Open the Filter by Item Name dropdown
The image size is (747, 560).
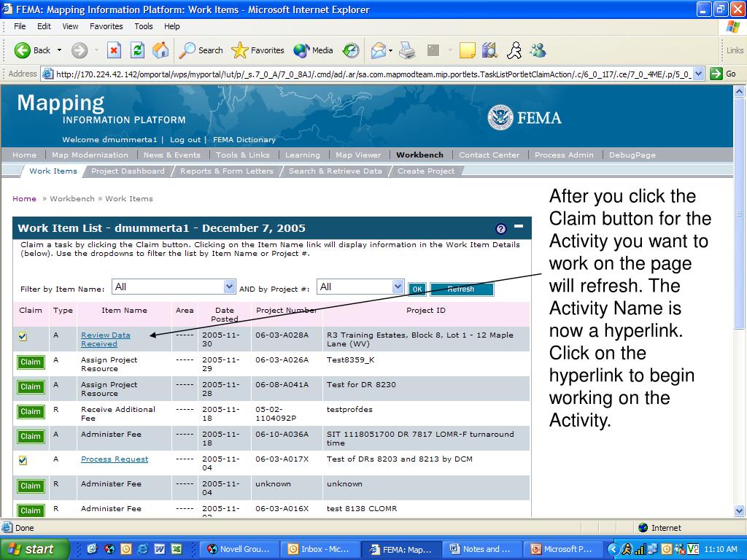174,287
